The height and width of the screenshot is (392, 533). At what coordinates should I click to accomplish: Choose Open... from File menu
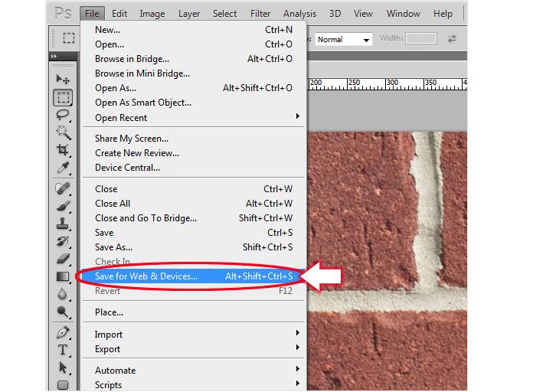(193, 44)
